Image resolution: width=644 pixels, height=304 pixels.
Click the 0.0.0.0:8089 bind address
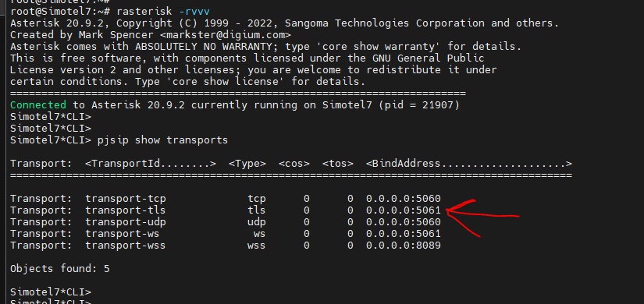404,246
